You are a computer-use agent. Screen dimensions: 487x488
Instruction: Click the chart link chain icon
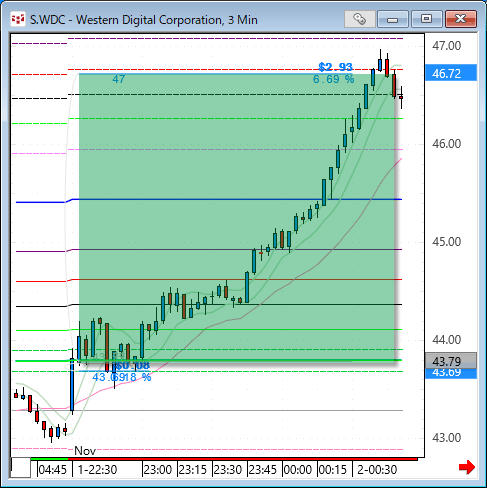[359, 19]
